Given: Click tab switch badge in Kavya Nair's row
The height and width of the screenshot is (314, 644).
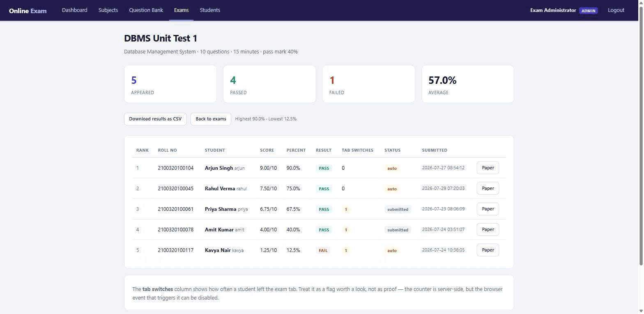Looking at the screenshot, I should point(346,250).
